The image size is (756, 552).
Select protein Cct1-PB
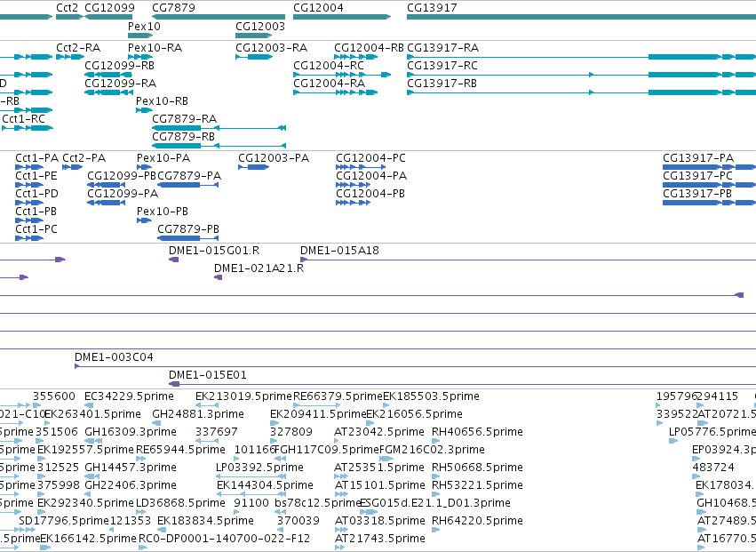click(36, 212)
